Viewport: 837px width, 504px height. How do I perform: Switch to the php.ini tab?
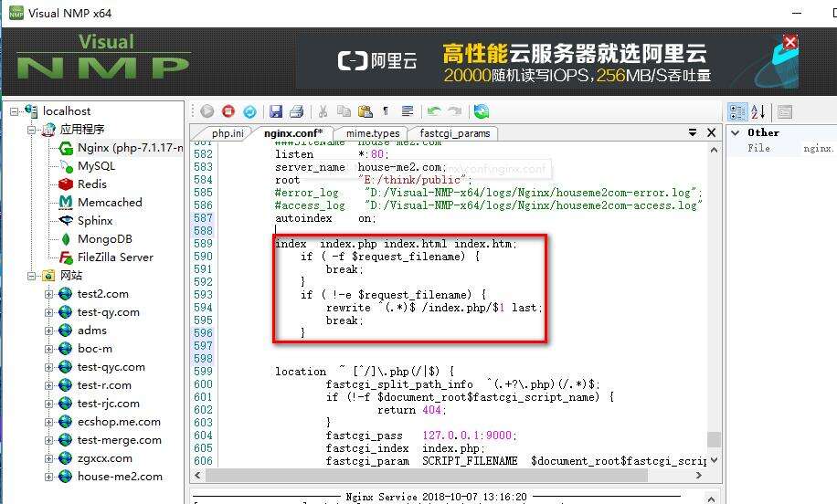(x=228, y=133)
